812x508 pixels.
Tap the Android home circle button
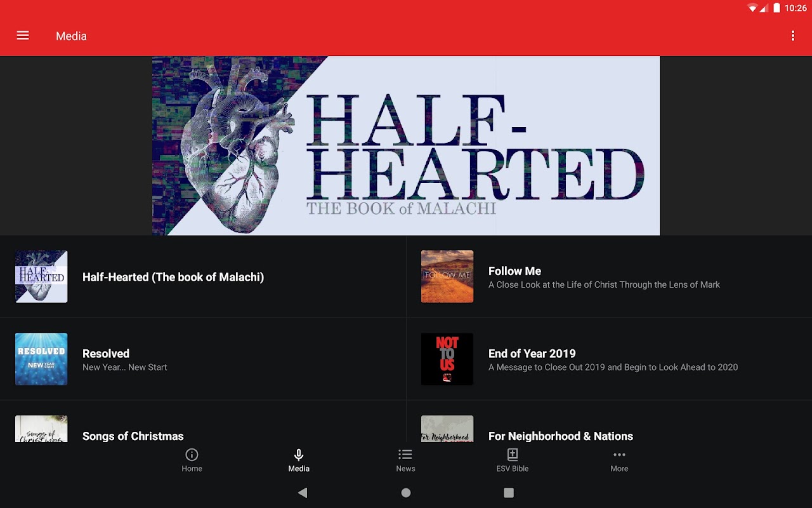[x=406, y=493]
